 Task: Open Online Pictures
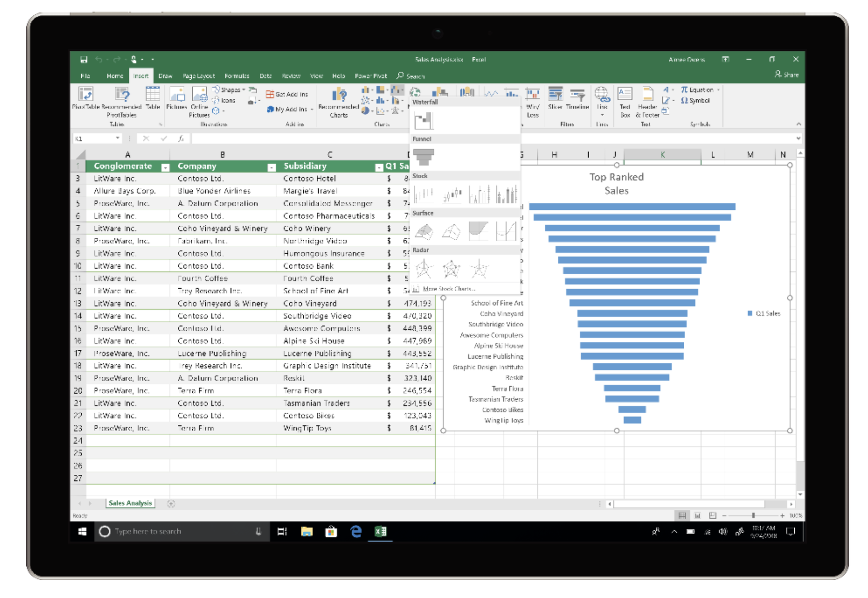199,102
